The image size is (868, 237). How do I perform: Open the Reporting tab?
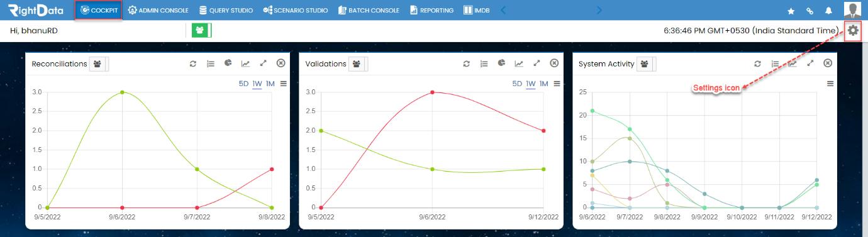coord(431,10)
